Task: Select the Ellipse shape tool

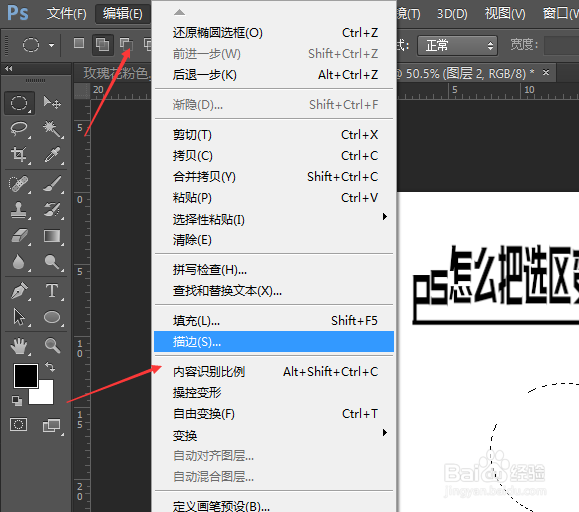Action: 52,317
